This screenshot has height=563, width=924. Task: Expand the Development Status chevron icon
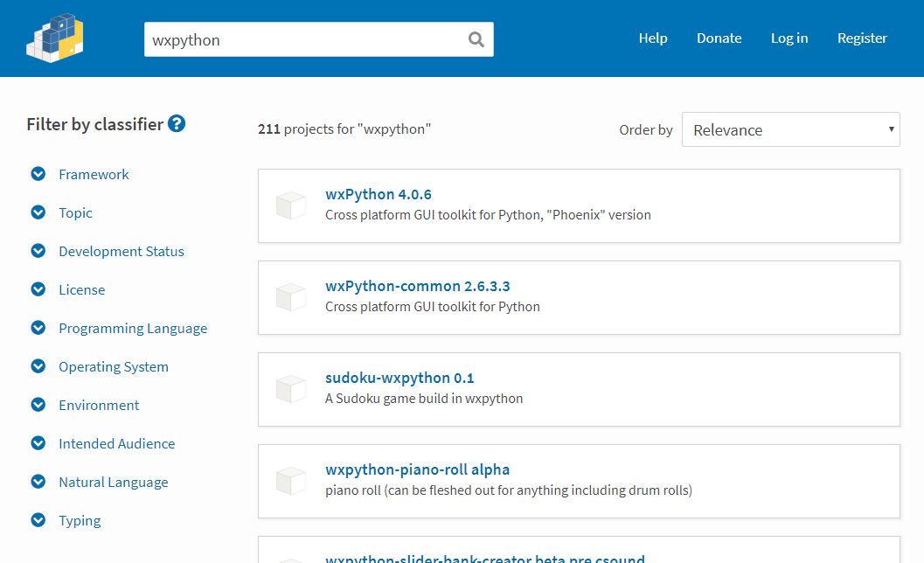point(38,251)
